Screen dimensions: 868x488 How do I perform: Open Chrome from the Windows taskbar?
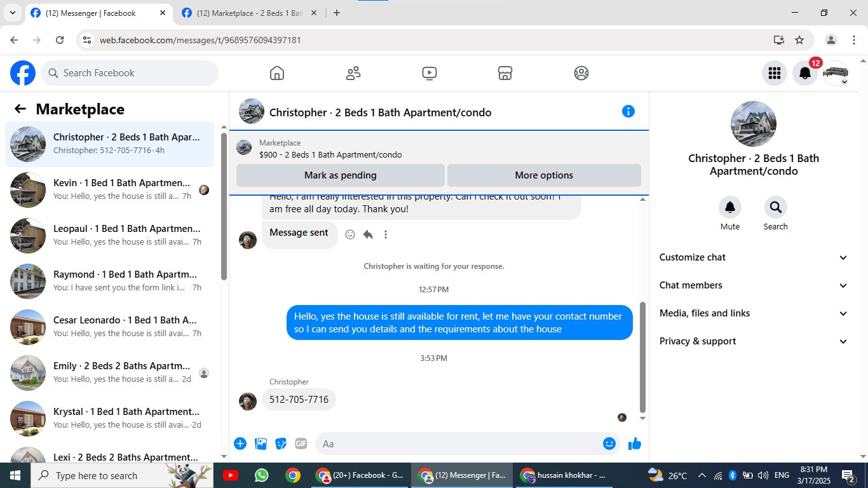[293, 475]
